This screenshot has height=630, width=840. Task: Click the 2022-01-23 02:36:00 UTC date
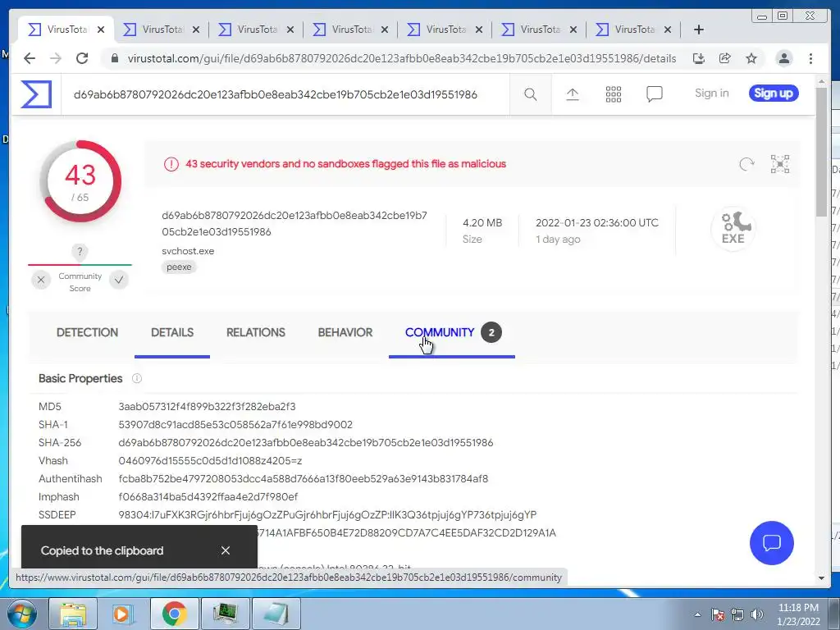point(597,223)
